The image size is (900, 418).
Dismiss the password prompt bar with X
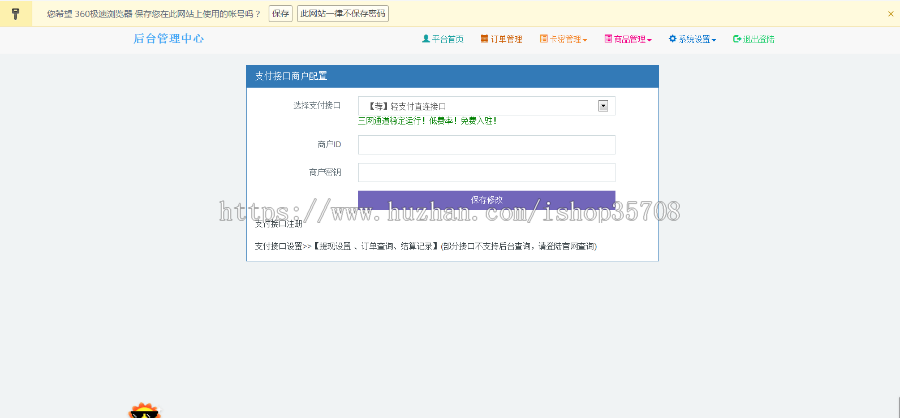tap(890, 14)
